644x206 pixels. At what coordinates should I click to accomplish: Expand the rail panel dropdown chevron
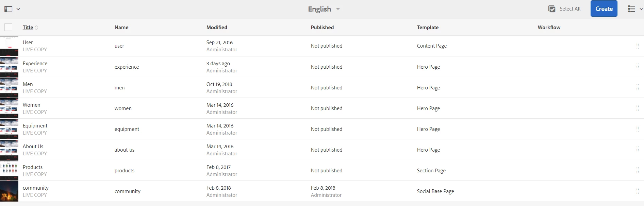[18, 9]
